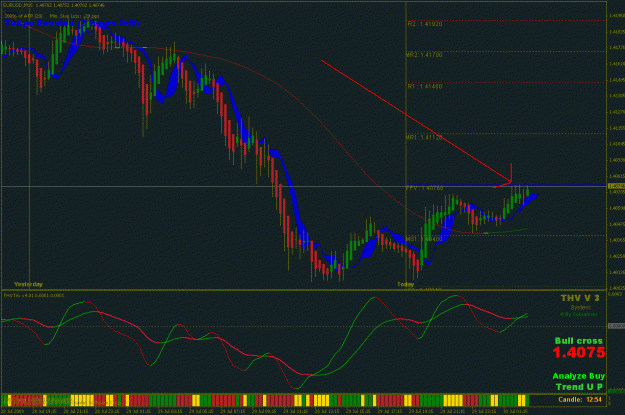
Task: Click the 'Min. Stop Loss' info text
Action: coord(75,16)
